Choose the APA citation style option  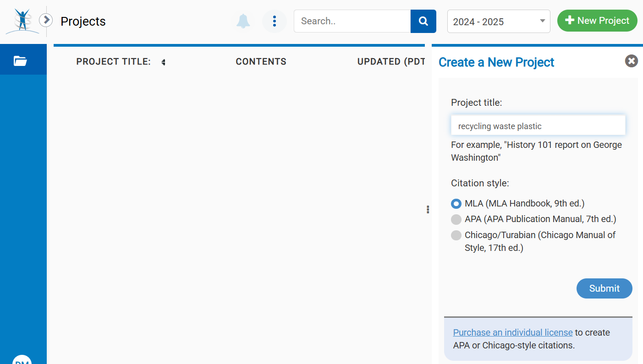tap(456, 219)
